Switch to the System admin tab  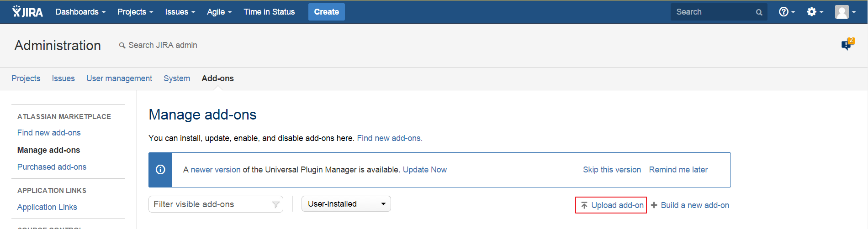[x=177, y=78]
